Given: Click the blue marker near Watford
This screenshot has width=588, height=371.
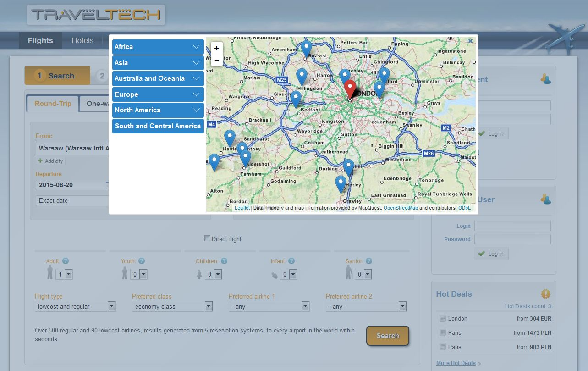Looking at the screenshot, I should pos(306,49).
